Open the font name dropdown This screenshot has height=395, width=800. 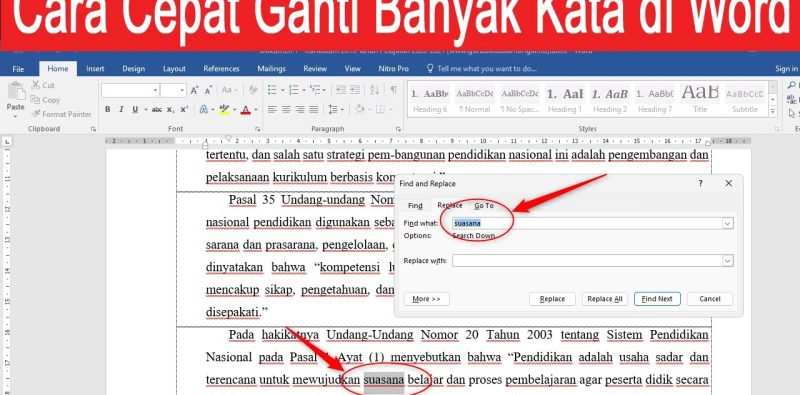click(155, 90)
